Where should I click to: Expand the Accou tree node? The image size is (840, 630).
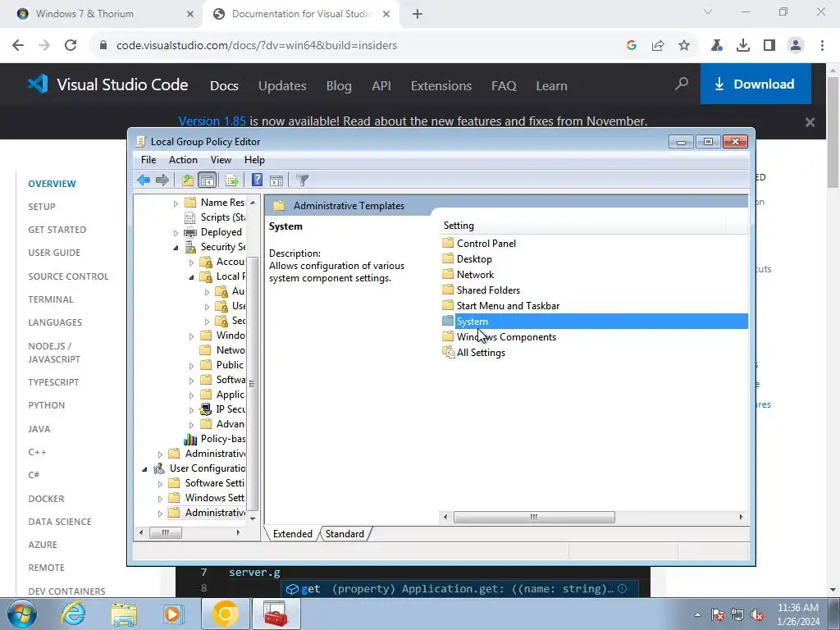click(x=191, y=262)
